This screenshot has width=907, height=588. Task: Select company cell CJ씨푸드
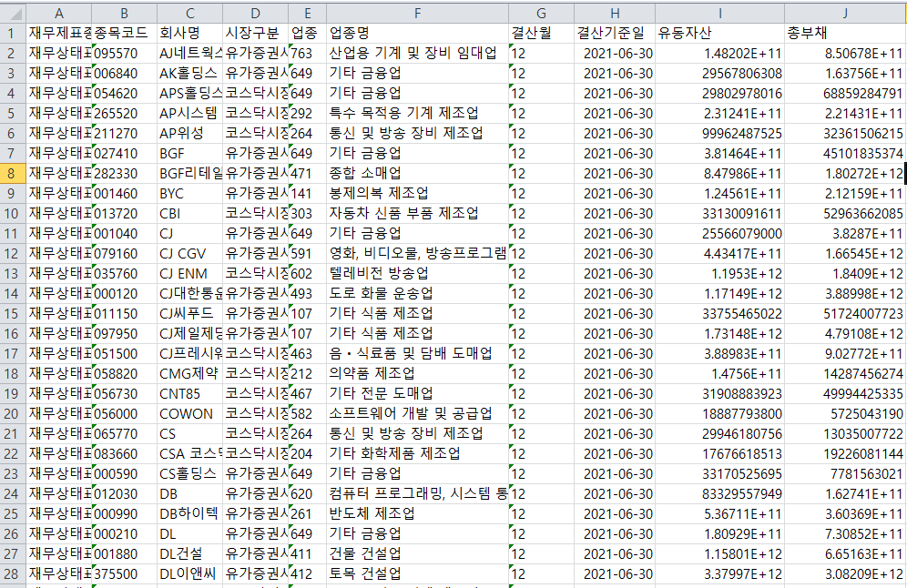pyautogui.click(x=189, y=314)
